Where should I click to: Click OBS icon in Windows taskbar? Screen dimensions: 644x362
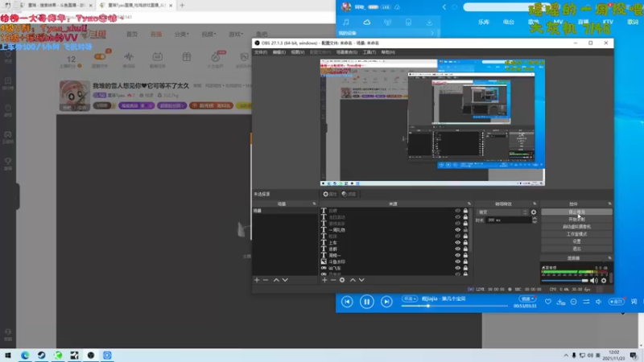coord(91,356)
